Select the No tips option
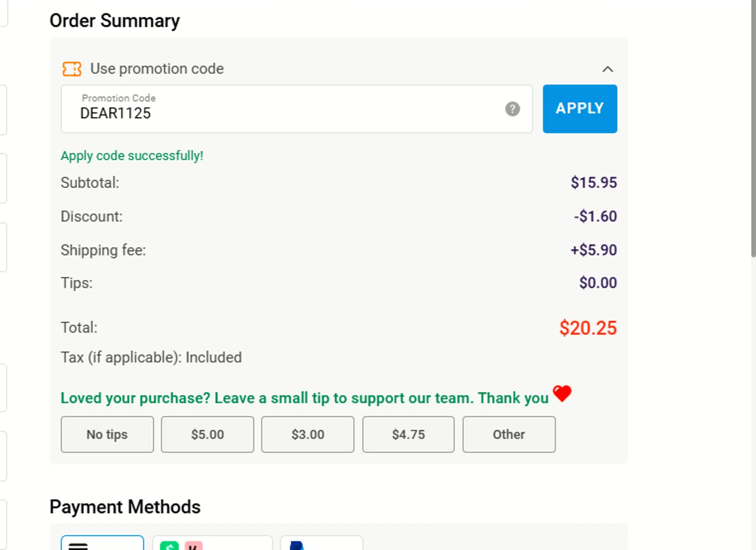The height and width of the screenshot is (550, 756). [107, 434]
